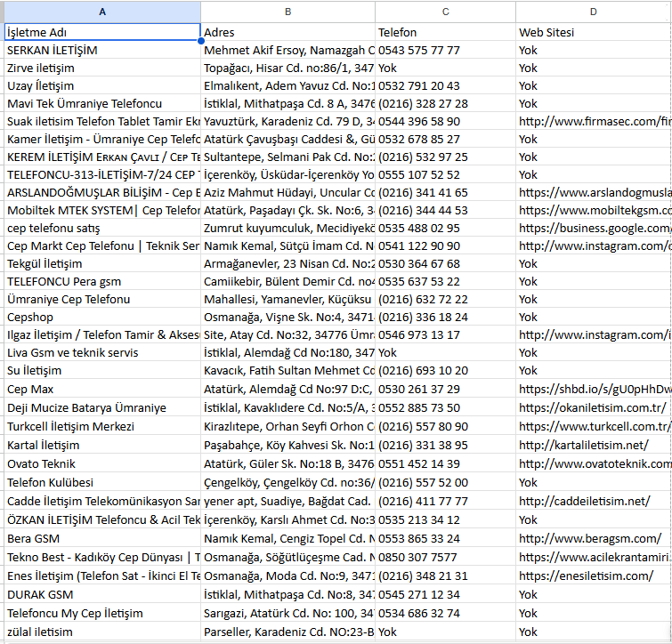
Task: Select the 'zülal iletisim' cell
Action: pos(102,632)
